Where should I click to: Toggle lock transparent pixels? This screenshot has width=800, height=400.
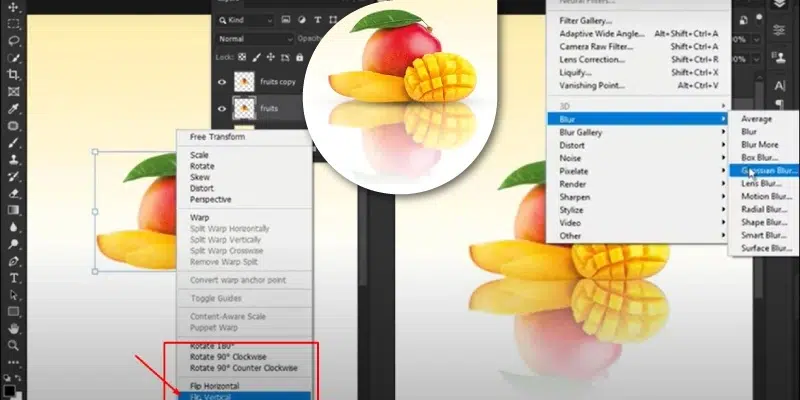242,57
